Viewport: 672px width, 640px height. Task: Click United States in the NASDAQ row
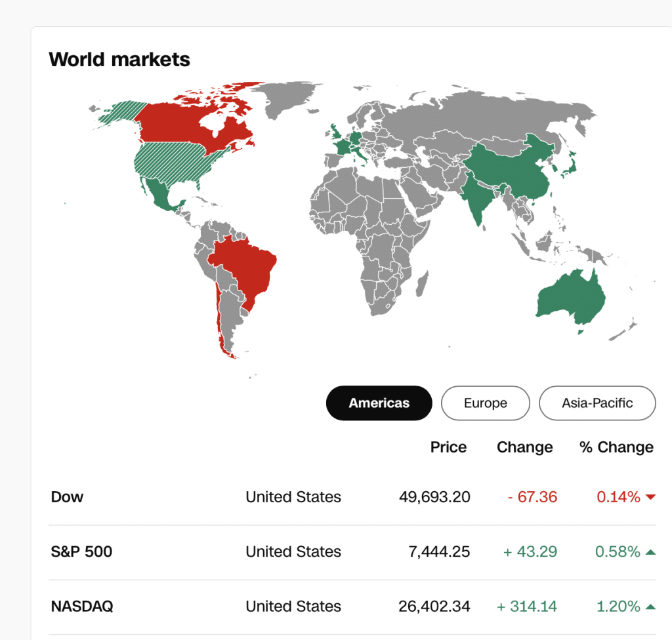[293, 607]
